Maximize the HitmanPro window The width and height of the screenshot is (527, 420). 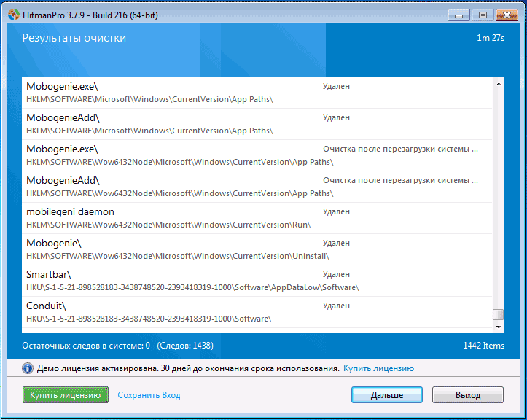480,14
